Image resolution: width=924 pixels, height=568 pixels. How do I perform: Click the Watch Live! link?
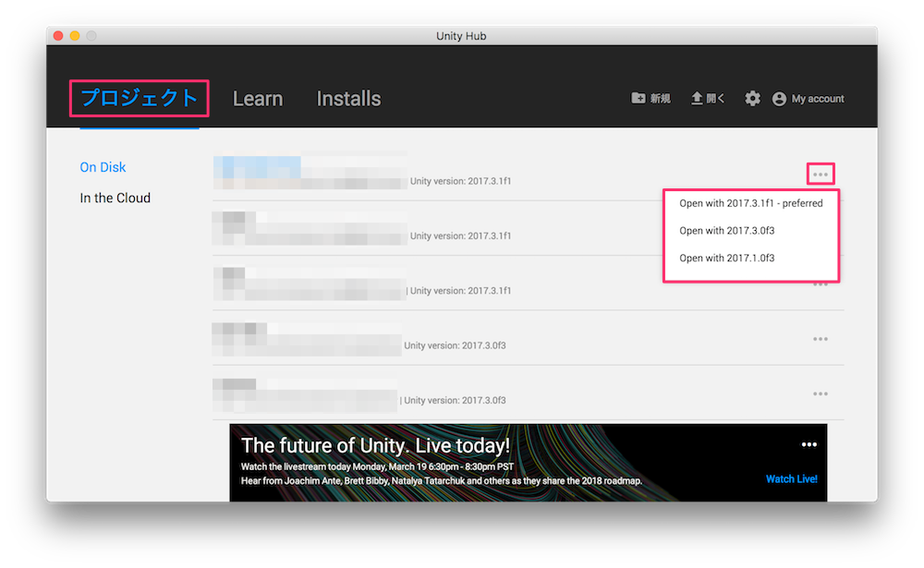pyautogui.click(x=792, y=479)
